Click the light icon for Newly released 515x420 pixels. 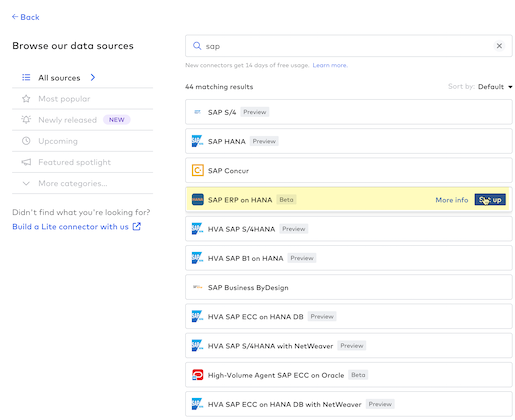click(x=26, y=120)
